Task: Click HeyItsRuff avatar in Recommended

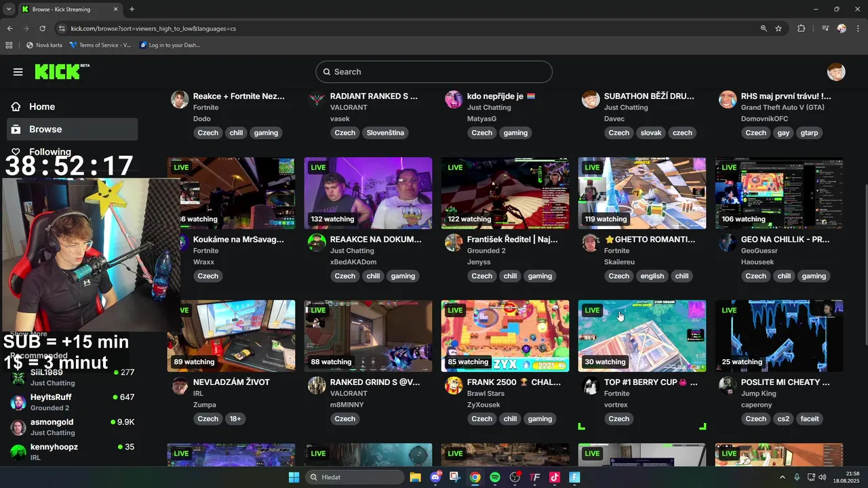Action: [x=18, y=403]
